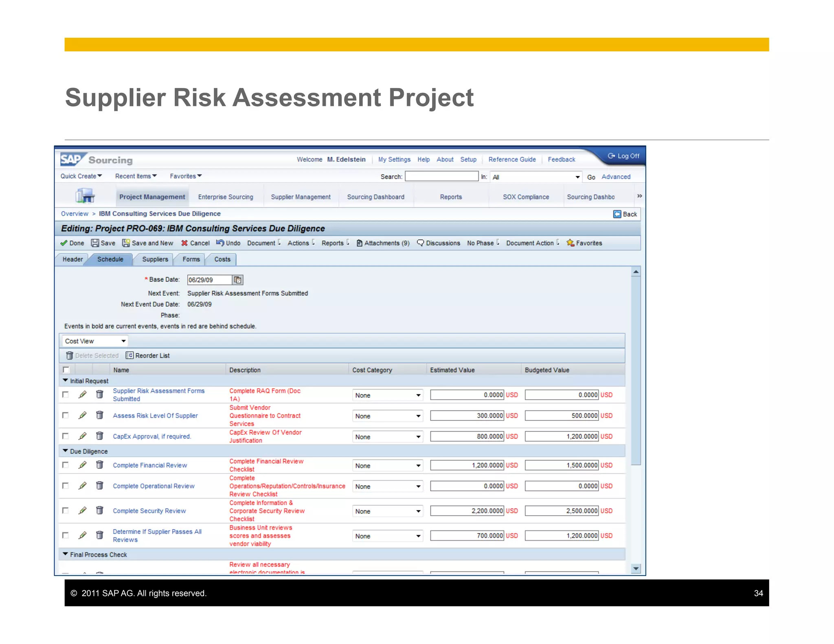
Task: Click the Project Management workbench icon
Action: pyautogui.click(x=85, y=196)
